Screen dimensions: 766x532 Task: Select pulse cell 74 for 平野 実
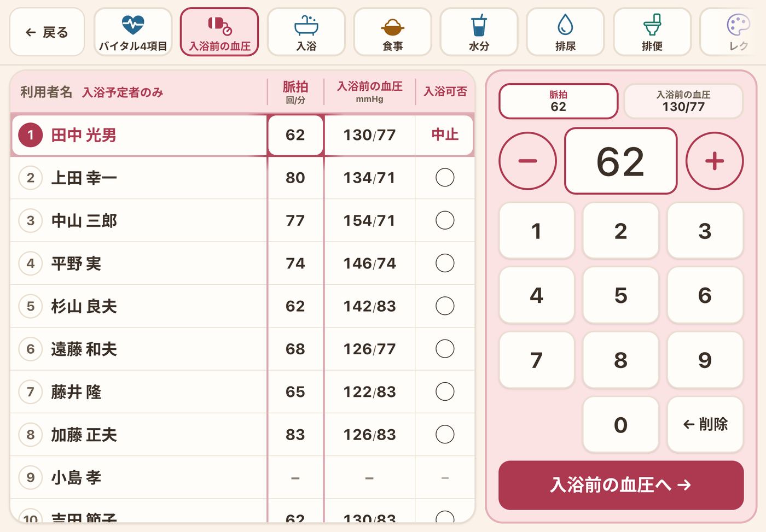295,263
